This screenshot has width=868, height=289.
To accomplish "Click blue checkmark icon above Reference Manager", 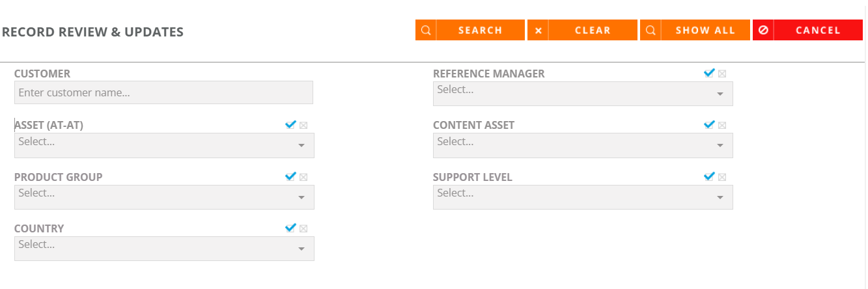I will (x=709, y=73).
